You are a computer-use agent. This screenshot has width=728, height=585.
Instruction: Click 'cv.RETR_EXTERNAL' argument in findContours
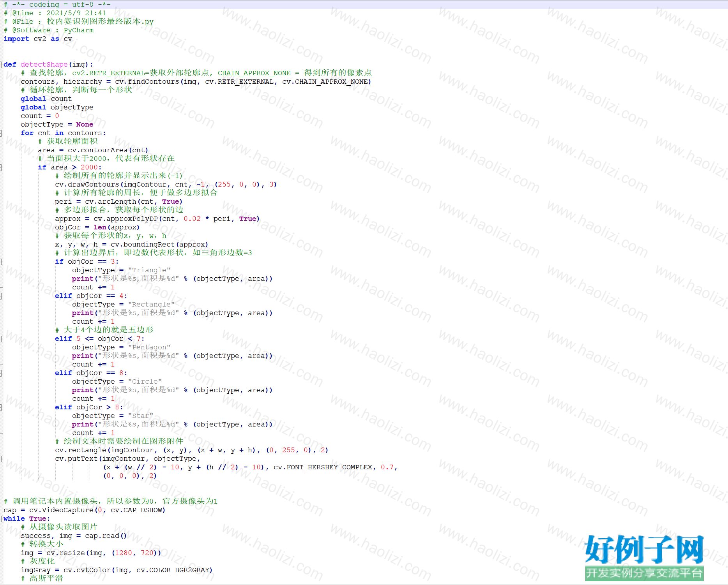click(239, 82)
